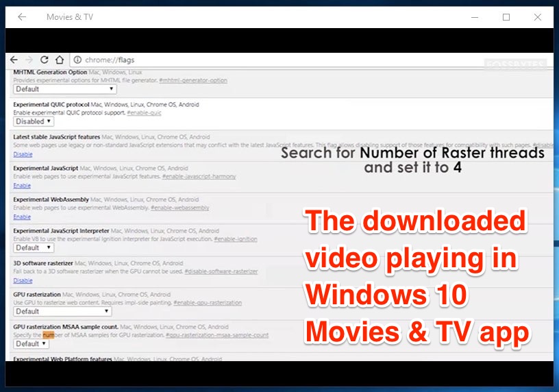Maximize the Movies & TV window
Screen dimensions: 559x392
(506, 17)
